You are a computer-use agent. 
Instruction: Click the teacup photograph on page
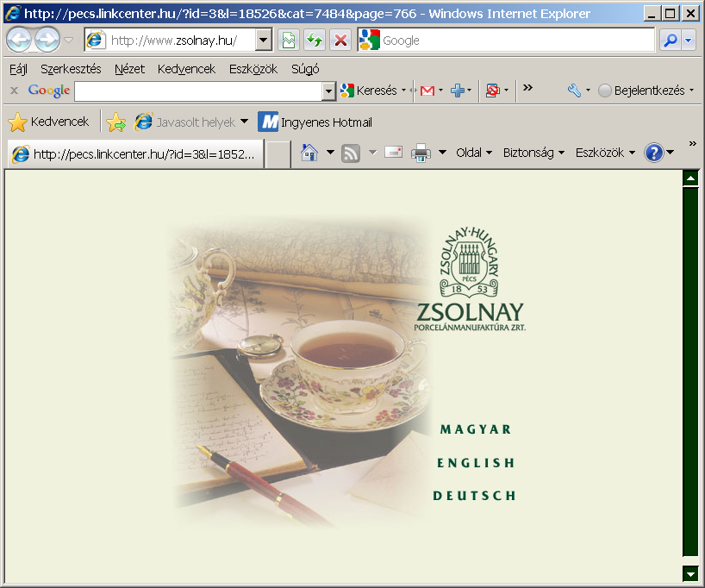(x=299, y=372)
